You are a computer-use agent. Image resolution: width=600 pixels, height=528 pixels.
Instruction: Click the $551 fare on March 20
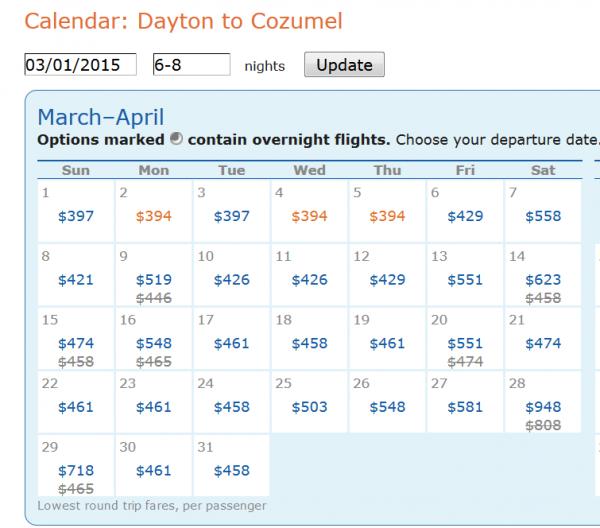[x=465, y=343]
